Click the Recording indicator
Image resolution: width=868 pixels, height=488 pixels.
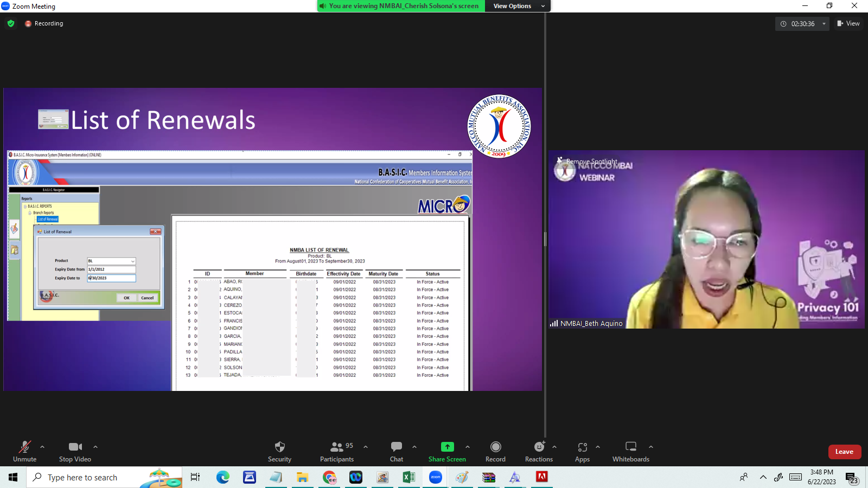click(44, 23)
